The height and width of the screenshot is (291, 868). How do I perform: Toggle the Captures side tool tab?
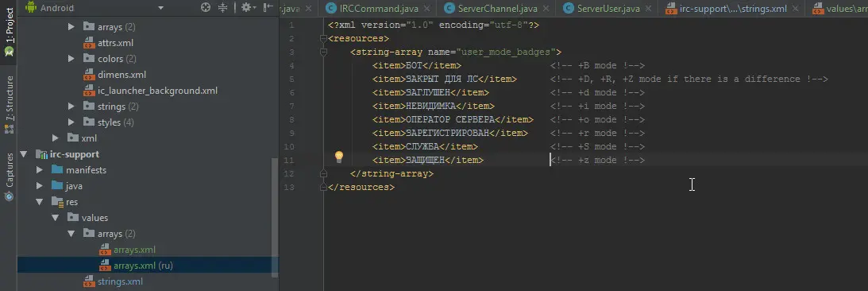click(9, 177)
